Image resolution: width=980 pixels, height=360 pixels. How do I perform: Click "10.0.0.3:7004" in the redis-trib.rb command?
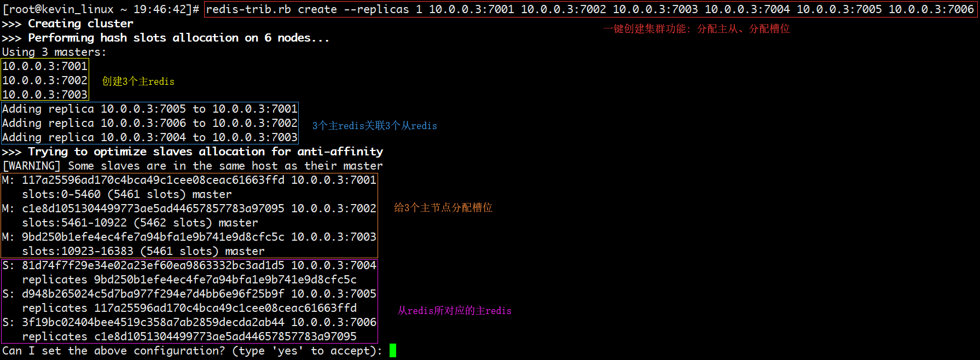747,9
